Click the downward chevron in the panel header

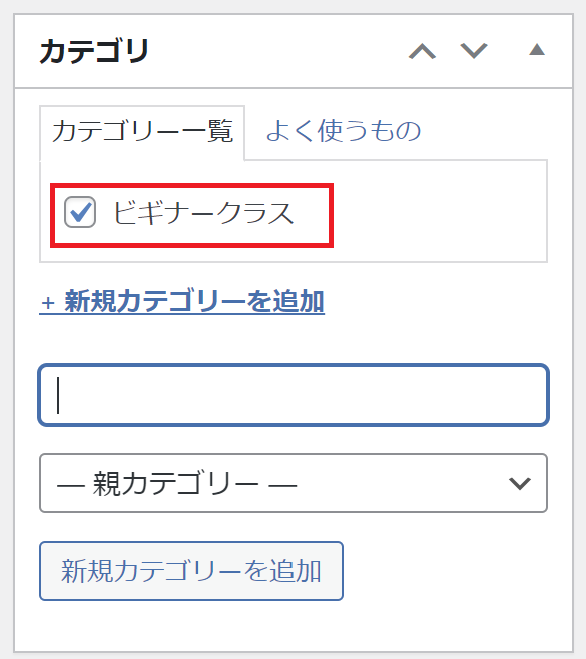pos(474,51)
